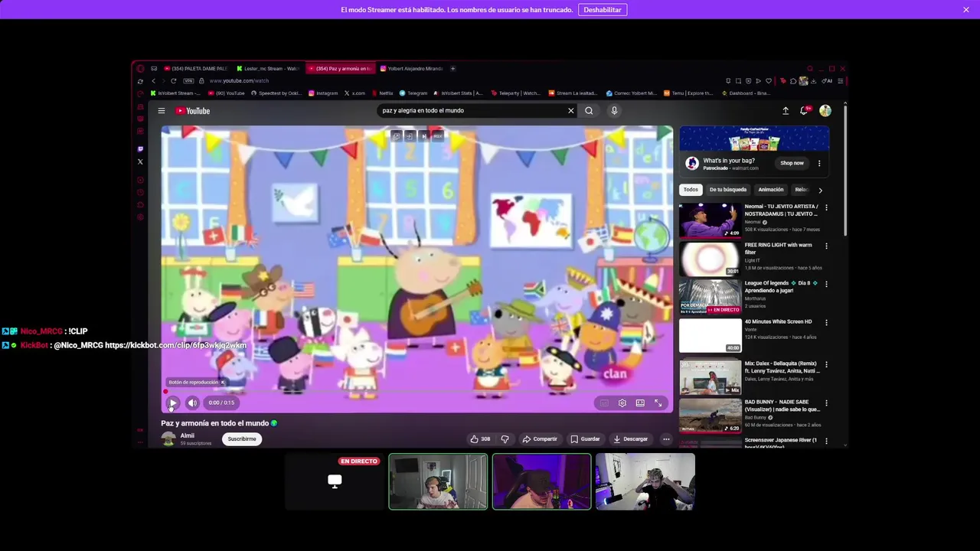Open the YouTube account avatar menu
The width and height of the screenshot is (980, 551).
[825, 111]
